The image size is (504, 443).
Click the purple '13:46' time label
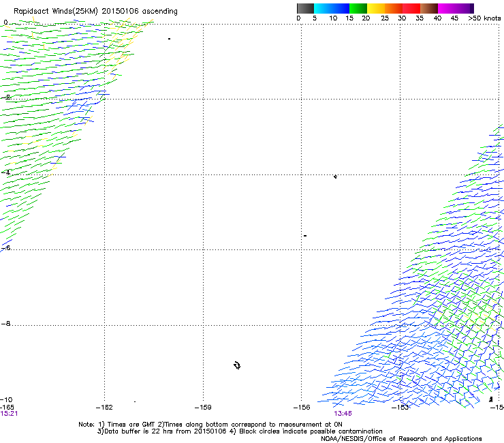(x=343, y=414)
